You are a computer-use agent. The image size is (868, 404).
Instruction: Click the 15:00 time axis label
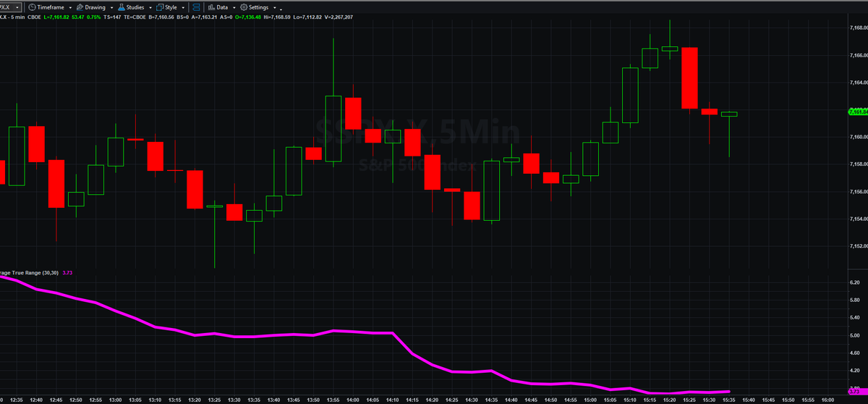click(590, 400)
